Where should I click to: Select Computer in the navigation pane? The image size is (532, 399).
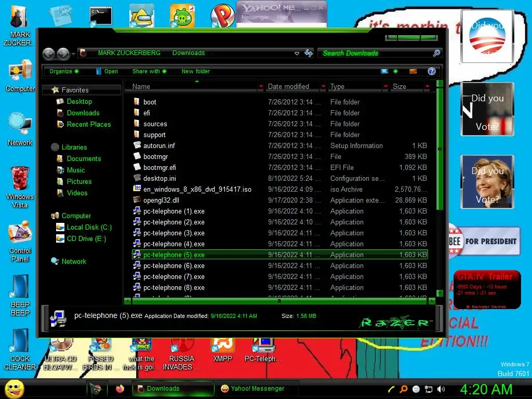76,216
